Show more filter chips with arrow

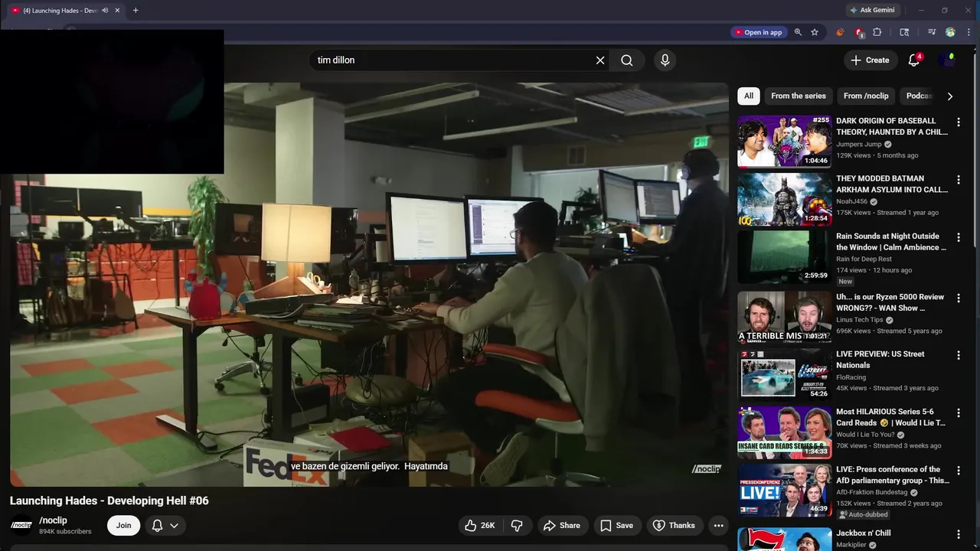click(949, 96)
